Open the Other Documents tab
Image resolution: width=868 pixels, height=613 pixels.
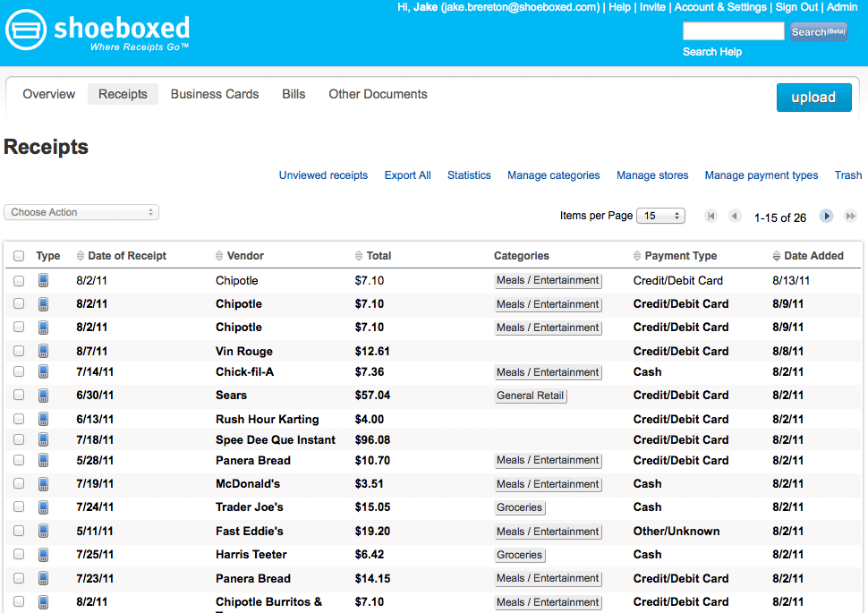[379, 94]
